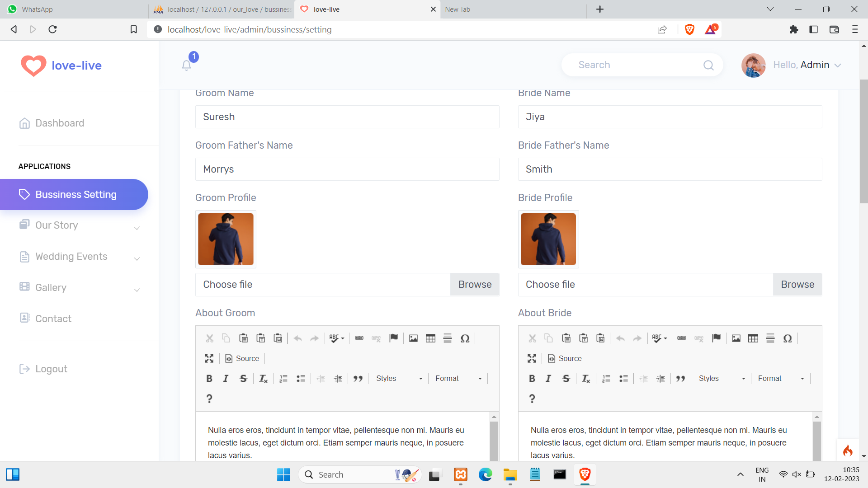The height and width of the screenshot is (488, 868).
Task: Insert table in the About Groom editor
Action: coord(431,338)
